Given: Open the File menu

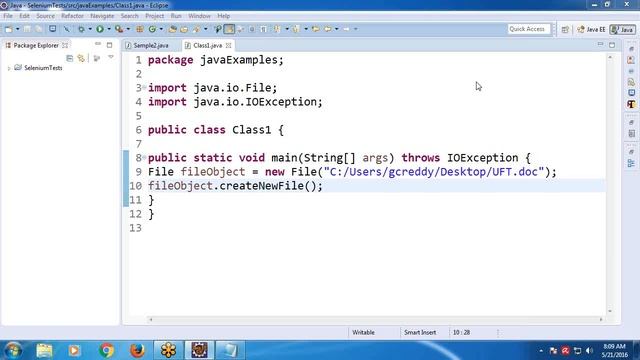Looking at the screenshot, I should click(8, 16).
